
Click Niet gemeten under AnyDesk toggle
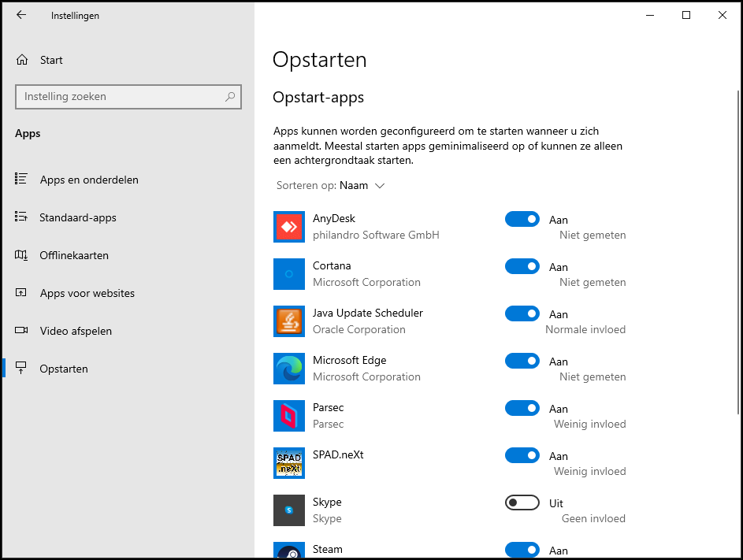pos(593,235)
